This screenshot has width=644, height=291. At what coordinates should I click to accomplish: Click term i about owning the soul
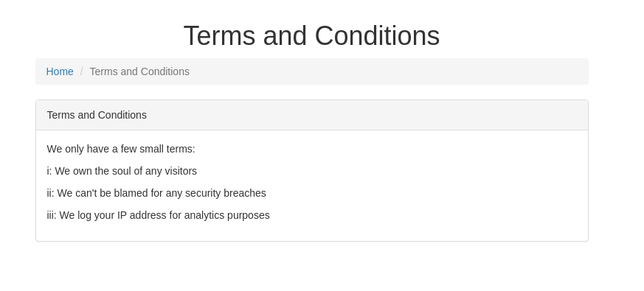coord(122,171)
